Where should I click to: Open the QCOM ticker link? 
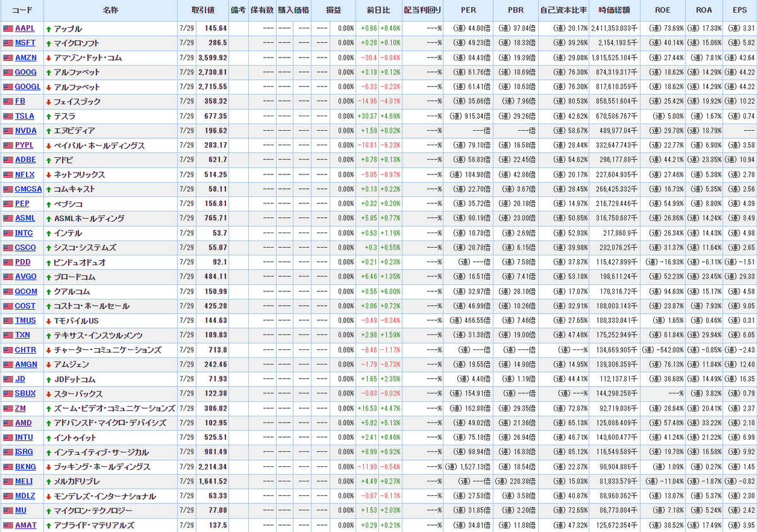pos(26,291)
